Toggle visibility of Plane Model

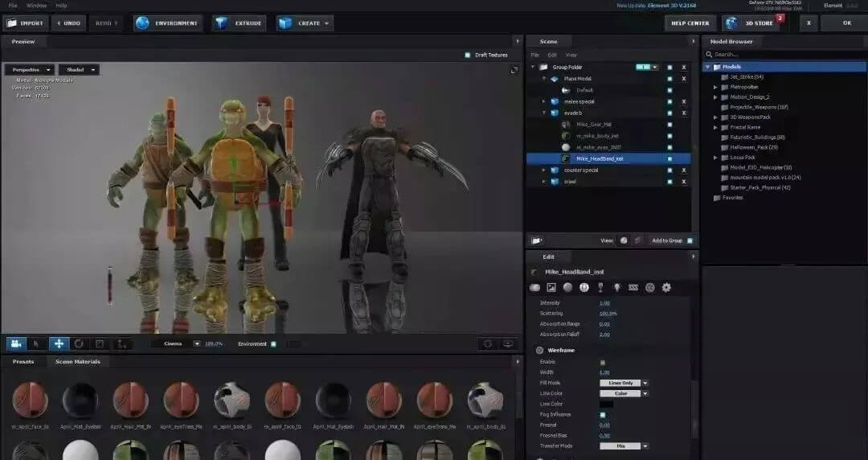(669, 79)
